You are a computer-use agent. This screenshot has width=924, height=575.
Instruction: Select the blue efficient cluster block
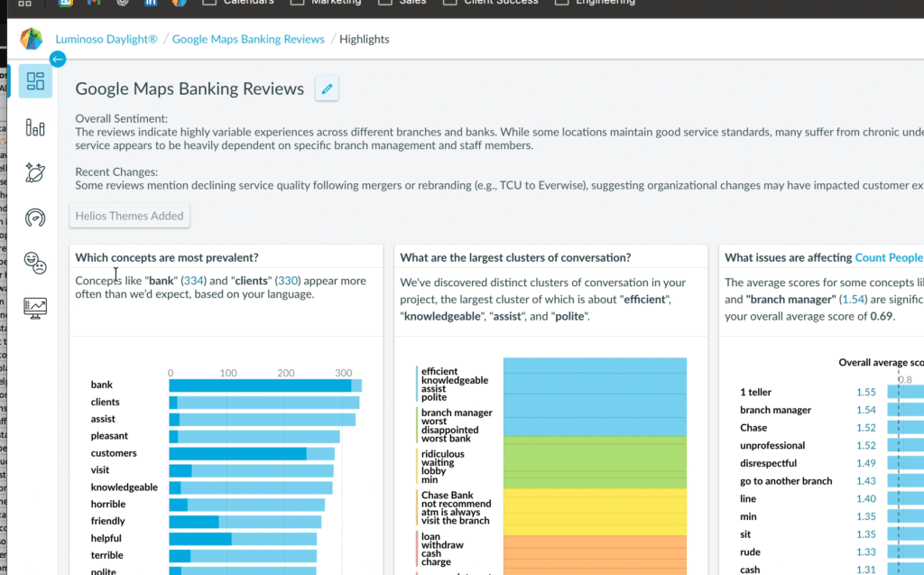click(x=594, y=397)
